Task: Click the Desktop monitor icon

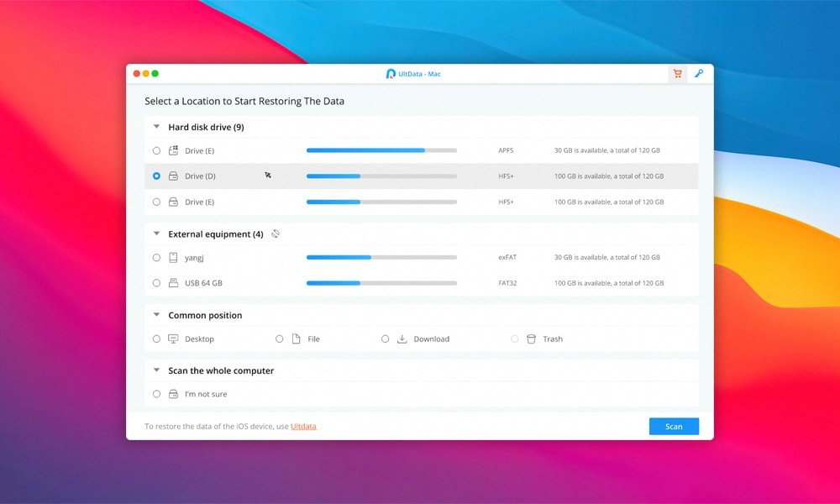Action: [x=173, y=339]
